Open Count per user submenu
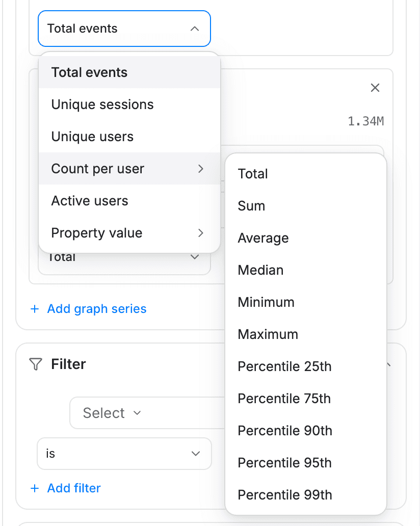The image size is (420, 526). pos(129,168)
